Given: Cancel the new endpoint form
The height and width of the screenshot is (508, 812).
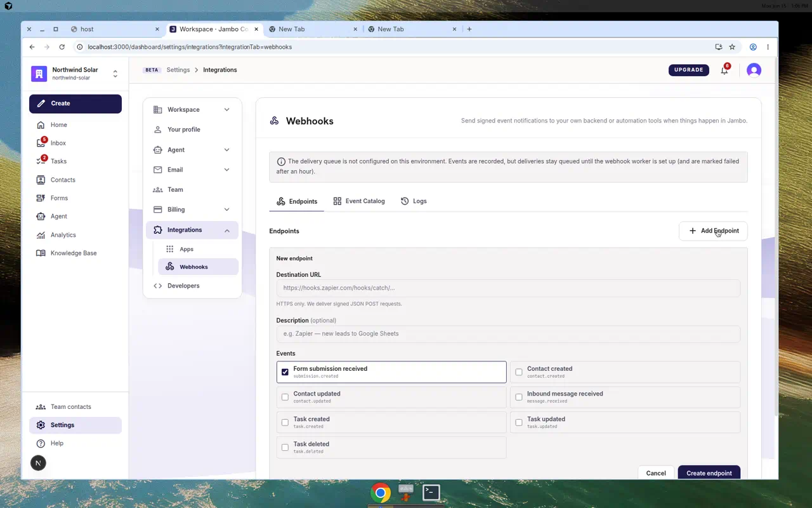Looking at the screenshot, I should click(x=656, y=473).
